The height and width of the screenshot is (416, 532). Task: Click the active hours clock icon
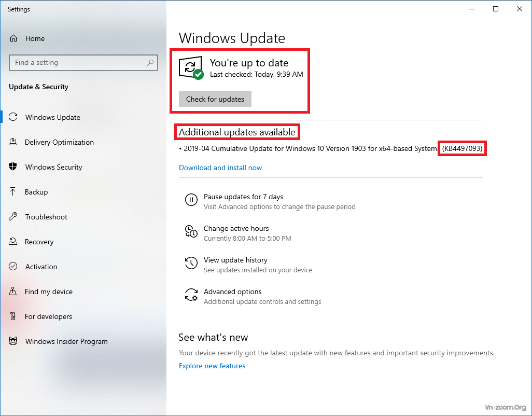click(x=191, y=231)
